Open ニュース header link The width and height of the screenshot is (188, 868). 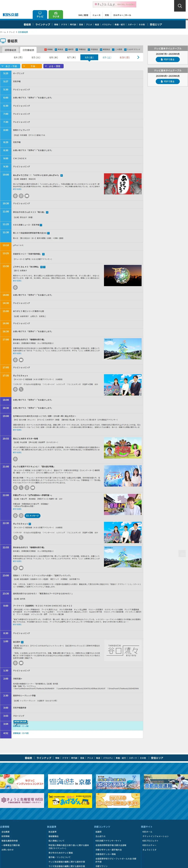[96, 15]
